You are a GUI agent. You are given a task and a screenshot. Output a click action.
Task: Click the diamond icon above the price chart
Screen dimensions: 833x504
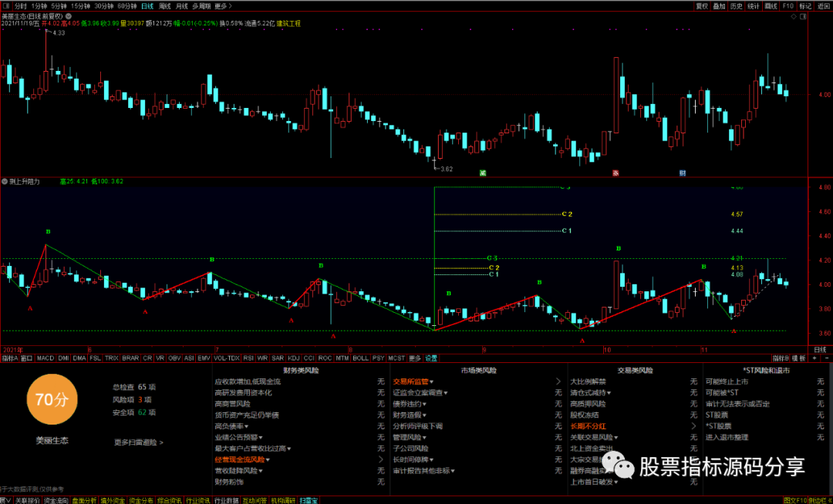click(x=794, y=16)
